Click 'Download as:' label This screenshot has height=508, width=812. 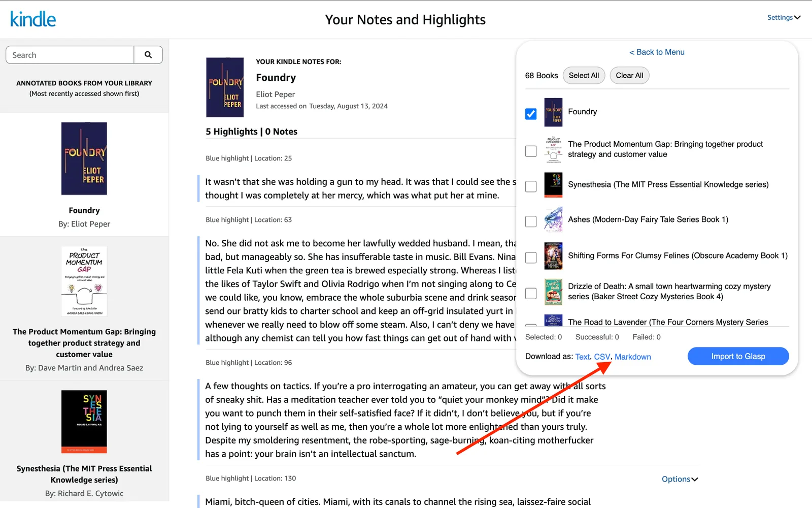pos(549,357)
